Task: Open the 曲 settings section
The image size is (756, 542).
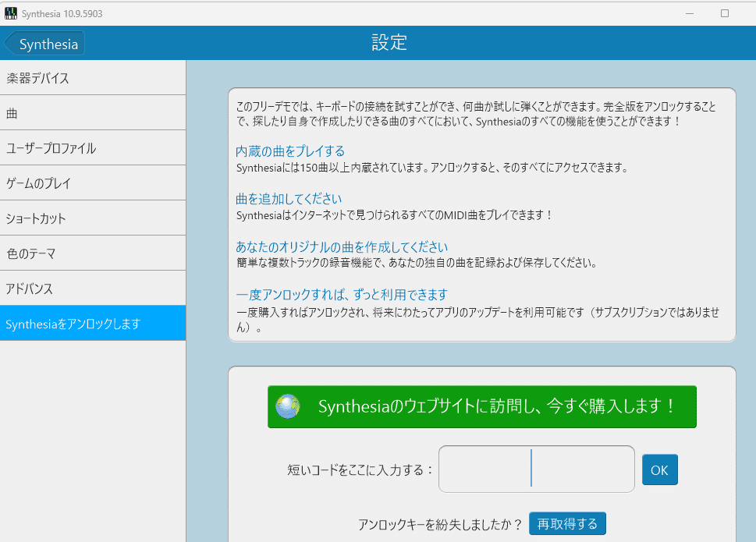Action: coord(93,113)
